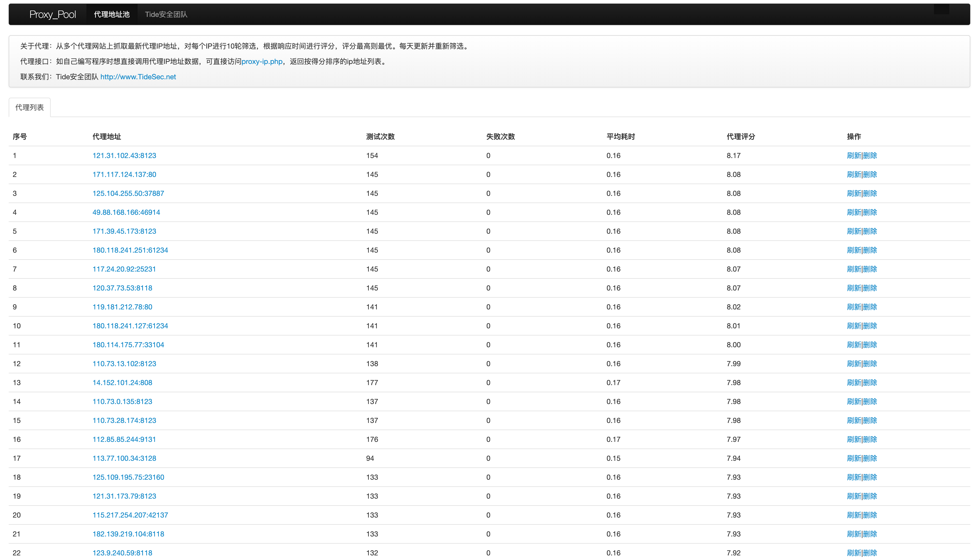Refresh proxy 171.39.45.173:8123 via 刷新
The height and width of the screenshot is (560, 980).
click(853, 231)
